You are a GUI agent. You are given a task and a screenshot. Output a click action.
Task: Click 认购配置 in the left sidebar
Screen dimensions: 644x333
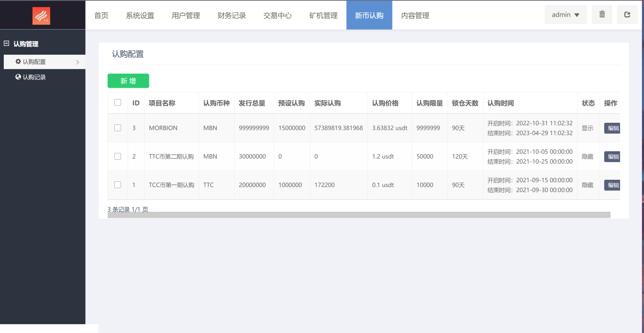35,62
